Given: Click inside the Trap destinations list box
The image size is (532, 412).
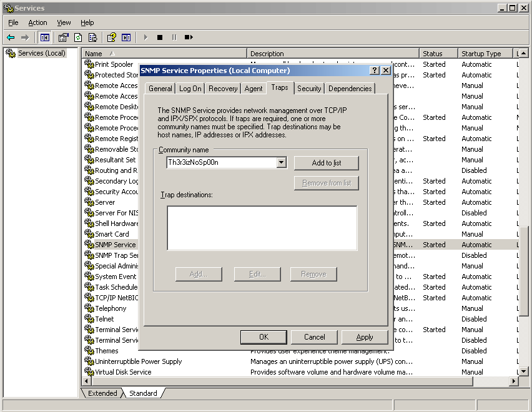Looking at the screenshot, I should coord(262,228).
